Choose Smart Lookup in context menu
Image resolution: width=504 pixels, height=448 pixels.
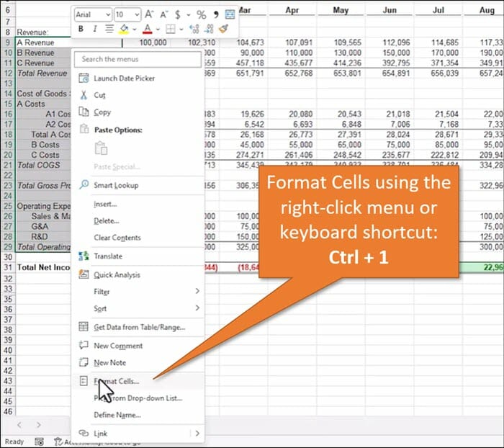pyautogui.click(x=116, y=185)
